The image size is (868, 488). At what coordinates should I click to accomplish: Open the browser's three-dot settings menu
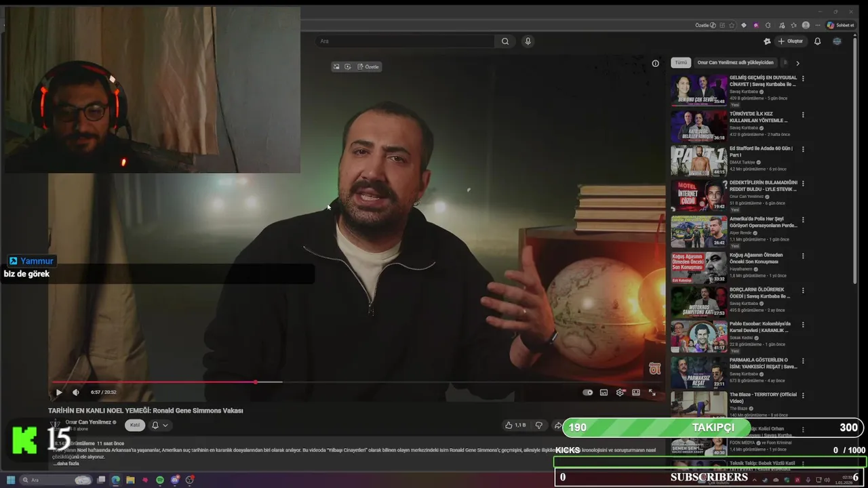click(x=818, y=25)
